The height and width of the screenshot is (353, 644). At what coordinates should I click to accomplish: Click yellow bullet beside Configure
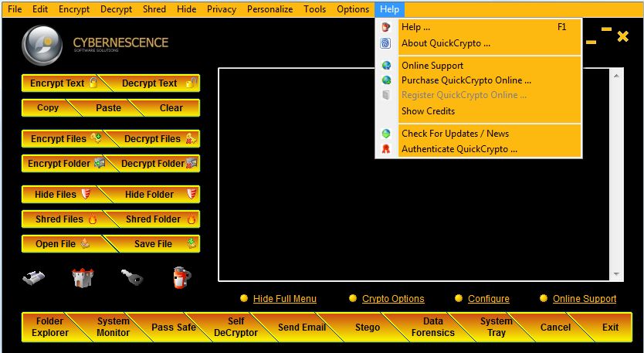(x=459, y=298)
